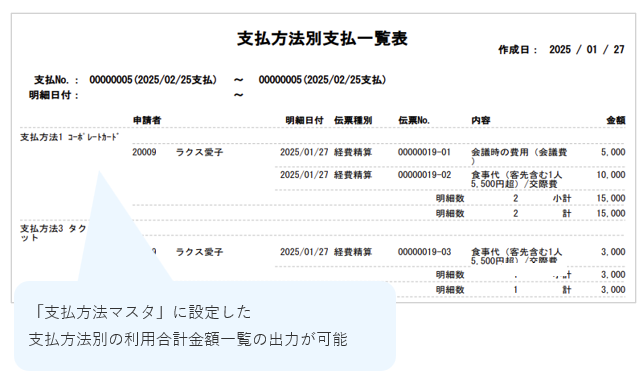Click the 内容 column header
The image size is (643, 382).
pos(481,121)
